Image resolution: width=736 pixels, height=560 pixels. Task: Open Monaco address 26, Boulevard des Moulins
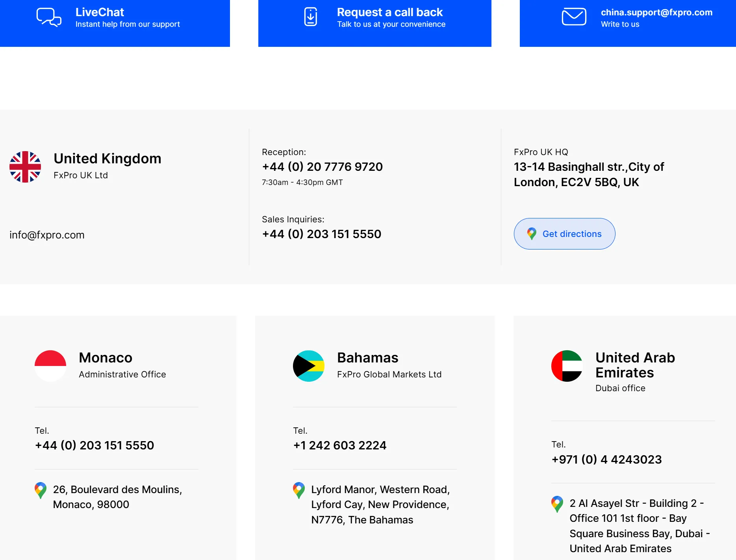(x=117, y=497)
